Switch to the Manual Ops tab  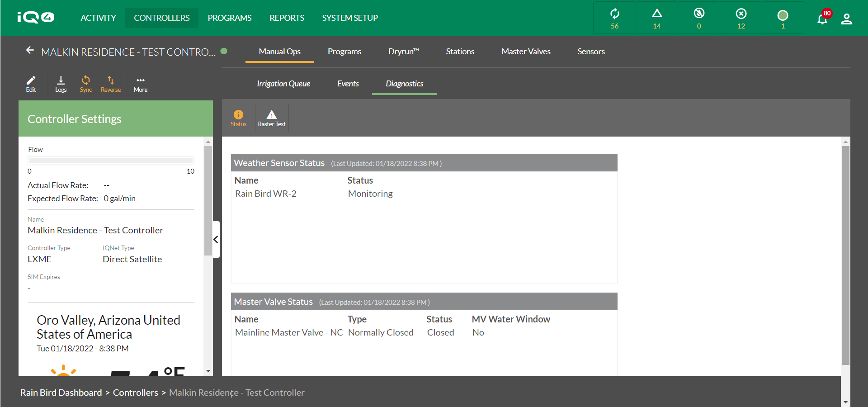pos(279,52)
